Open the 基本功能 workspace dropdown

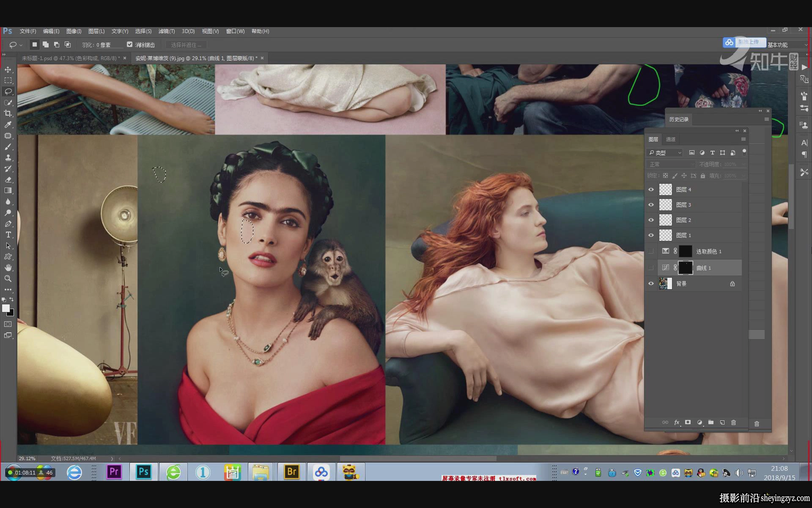(787, 45)
